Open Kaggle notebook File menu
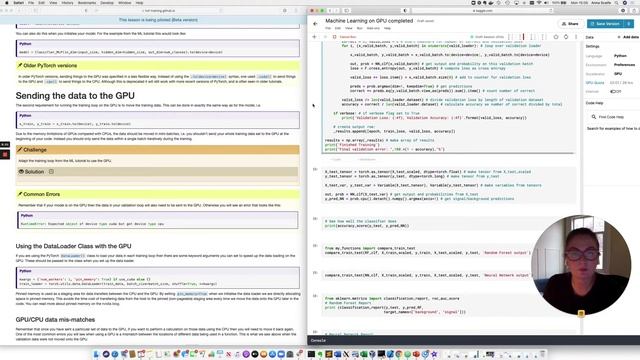Viewport: 640px width, 360px height. pos(328,28)
